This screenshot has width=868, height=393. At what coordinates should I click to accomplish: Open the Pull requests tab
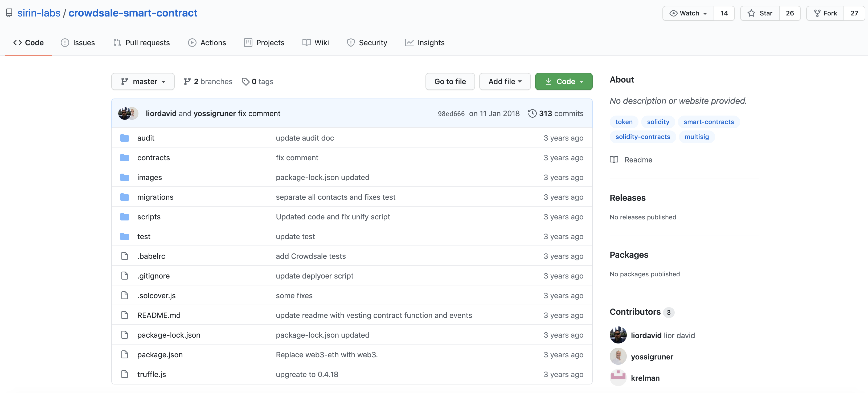pyautogui.click(x=142, y=42)
